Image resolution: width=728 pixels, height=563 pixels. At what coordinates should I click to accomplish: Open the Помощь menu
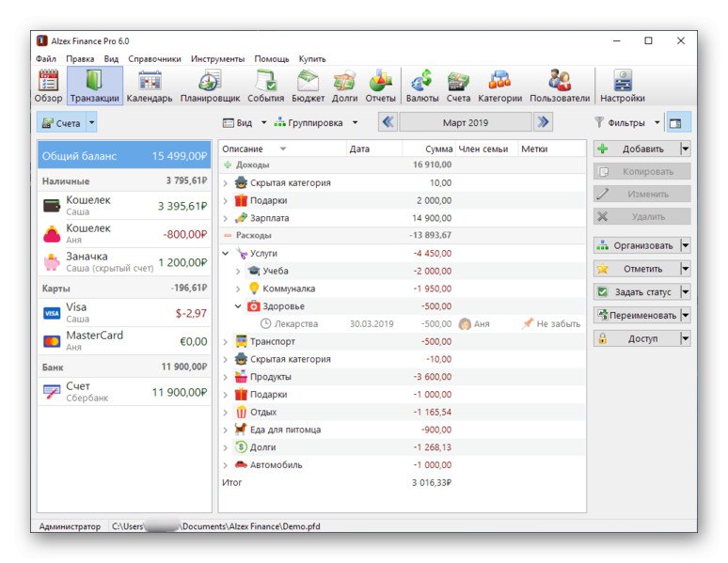click(x=272, y=59)
